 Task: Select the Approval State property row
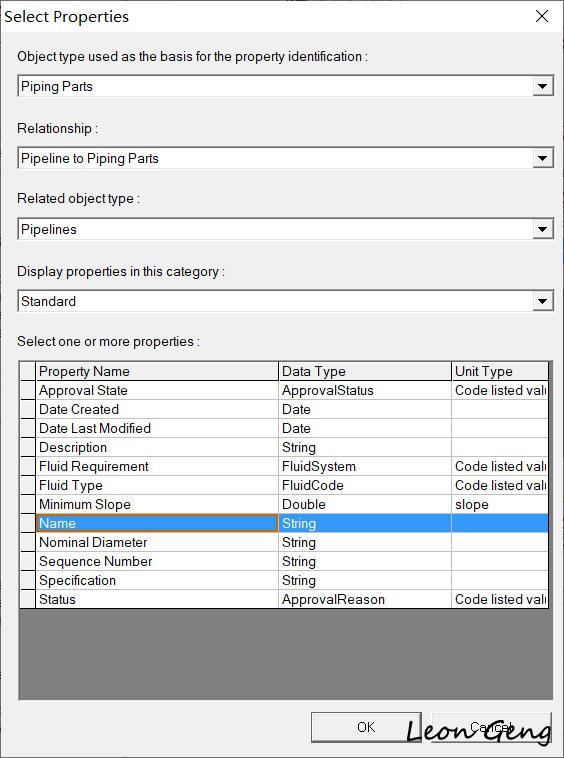click(284, 390)
